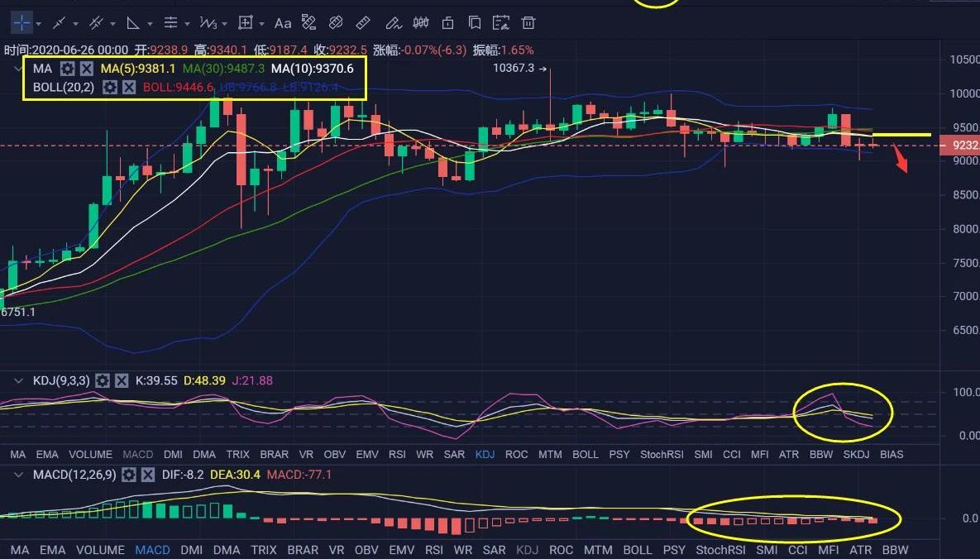Click the DEA:30.4 value in MACD legend
The height and width of the screenshot is (559, 980).
(235, 475)
